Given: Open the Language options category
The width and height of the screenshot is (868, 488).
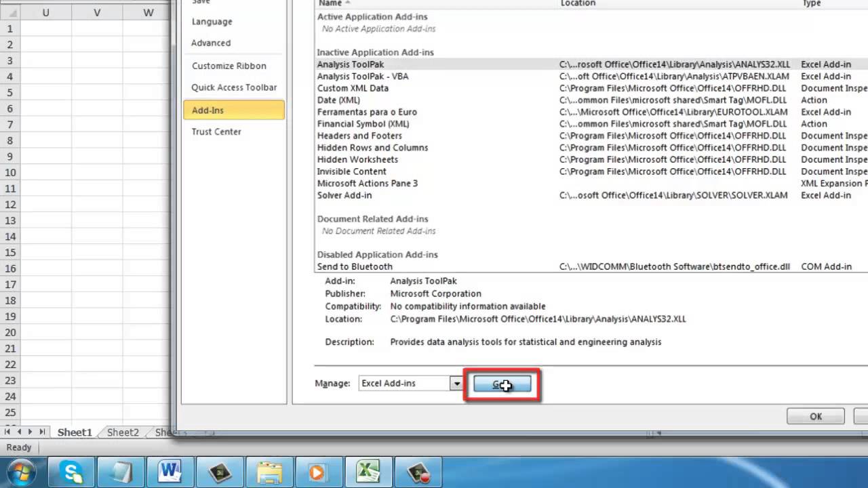Looking at the screenshot, I should click(212, 22).
